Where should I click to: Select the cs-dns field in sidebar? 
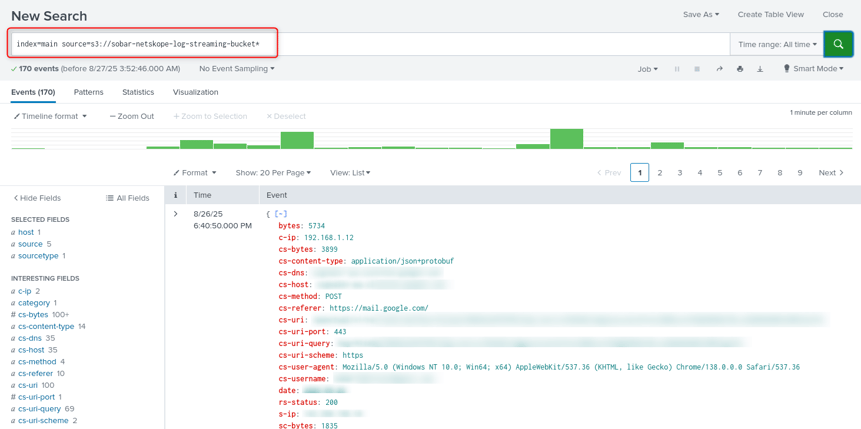(x=30, y=338)
